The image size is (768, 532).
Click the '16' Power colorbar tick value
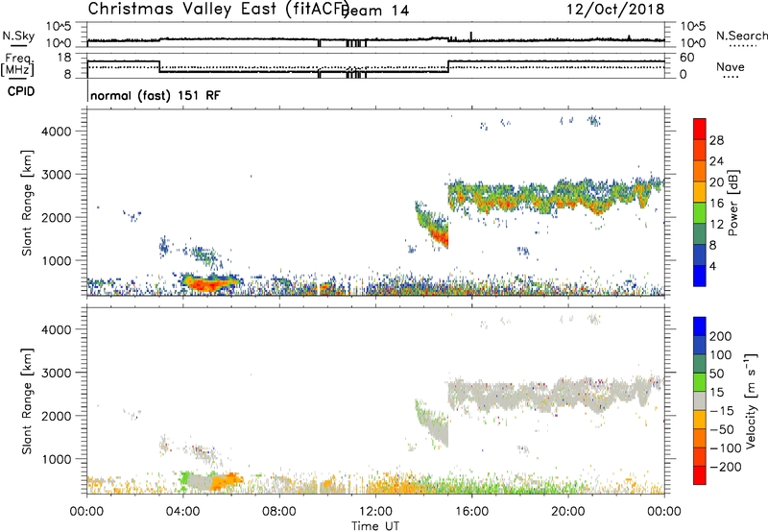[x=716, y=204]
